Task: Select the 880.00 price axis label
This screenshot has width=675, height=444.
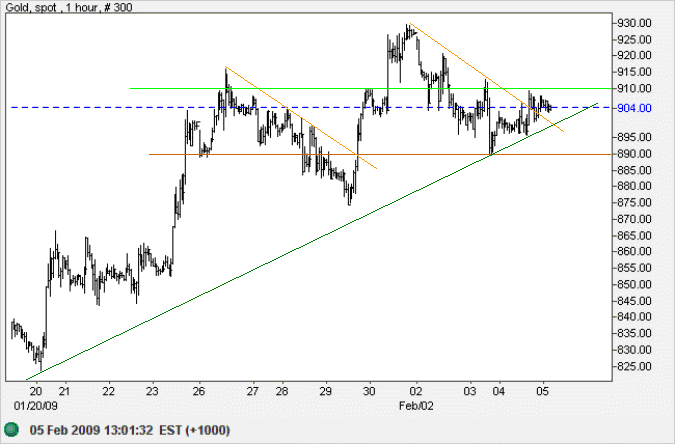Action: [x=634, y=186]
